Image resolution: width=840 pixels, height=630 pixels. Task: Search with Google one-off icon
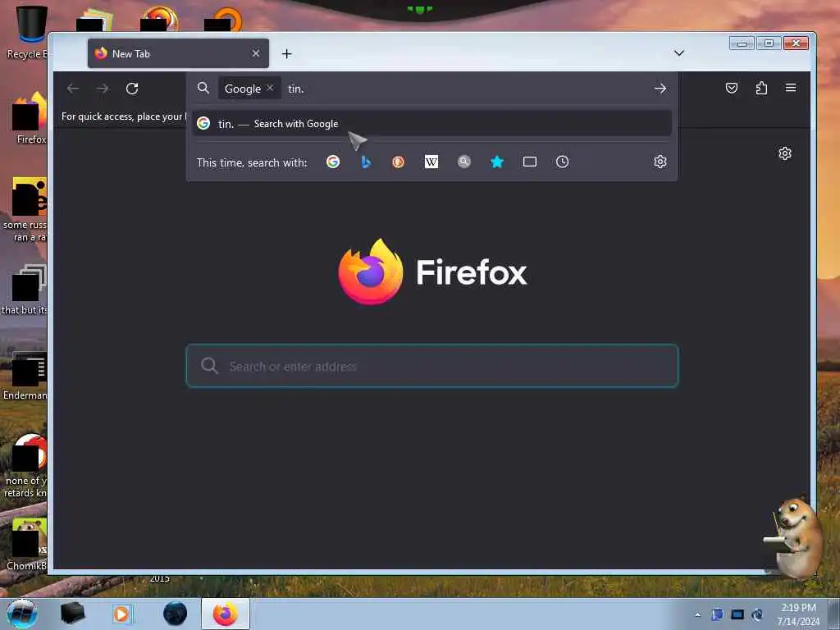pos(333,162)
